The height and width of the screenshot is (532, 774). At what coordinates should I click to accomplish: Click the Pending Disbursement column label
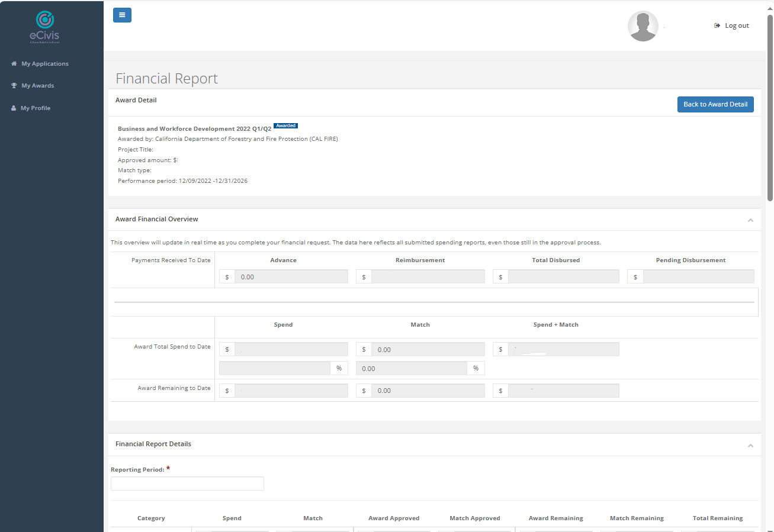coord(691,260)
